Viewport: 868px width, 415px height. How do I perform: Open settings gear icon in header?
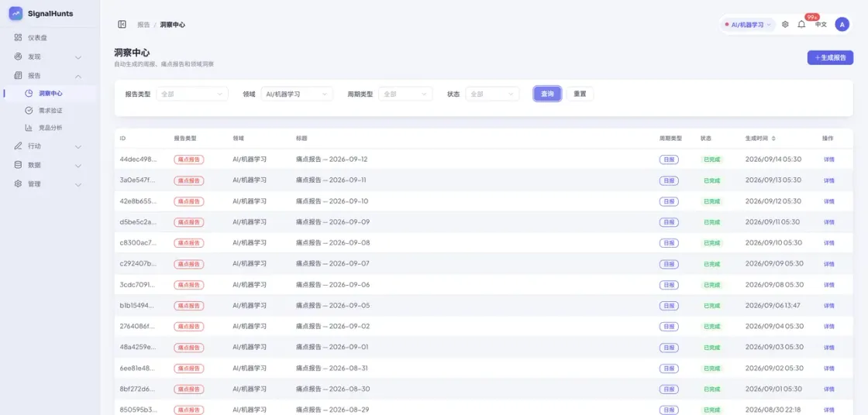click(x=785, y=24)
